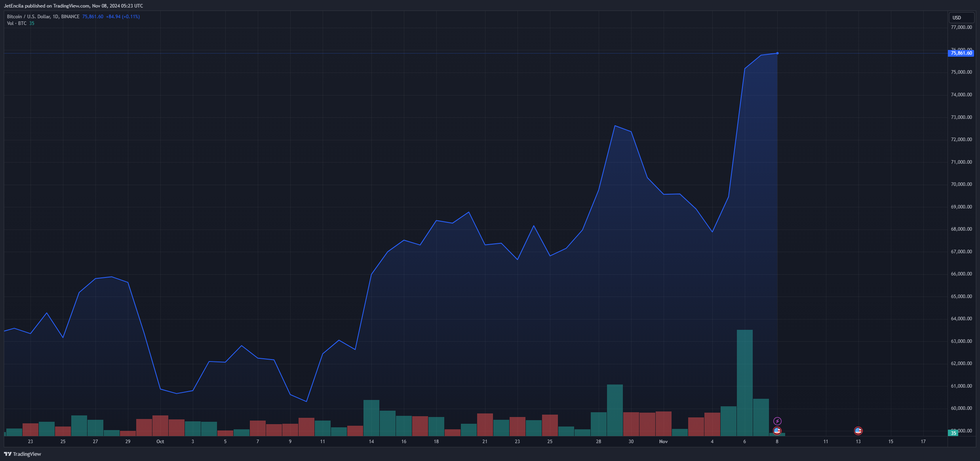Click the Oct label on the time axis
The image size is (980, 461).
160,441
